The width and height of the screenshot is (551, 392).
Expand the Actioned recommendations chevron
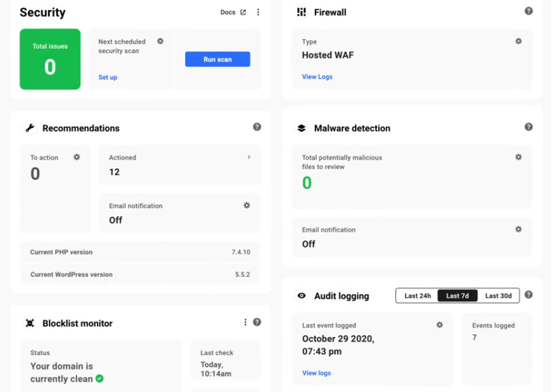click(249, 157)
